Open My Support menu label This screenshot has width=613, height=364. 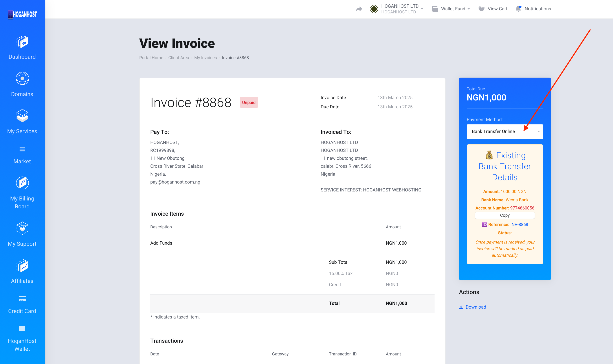22,244
